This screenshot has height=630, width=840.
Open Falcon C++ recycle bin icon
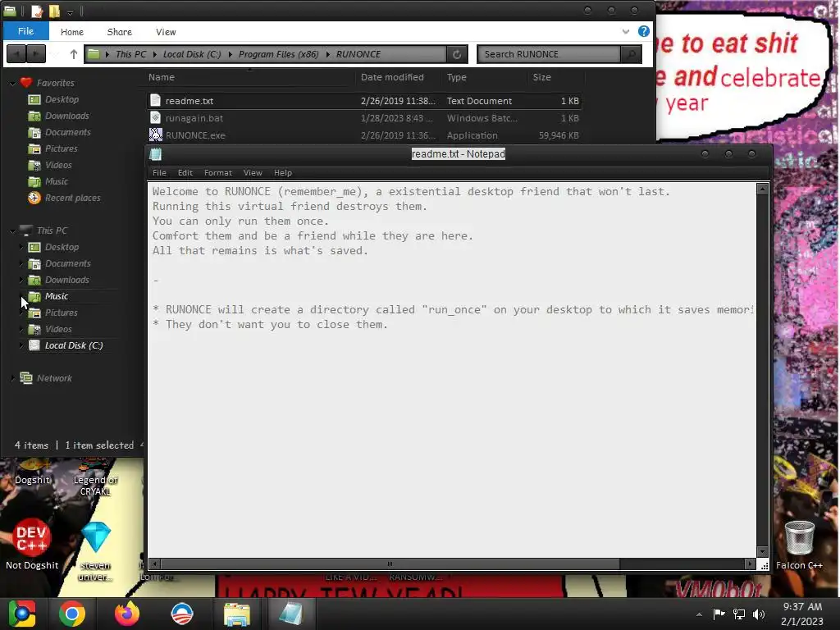(x=799, y=545)
